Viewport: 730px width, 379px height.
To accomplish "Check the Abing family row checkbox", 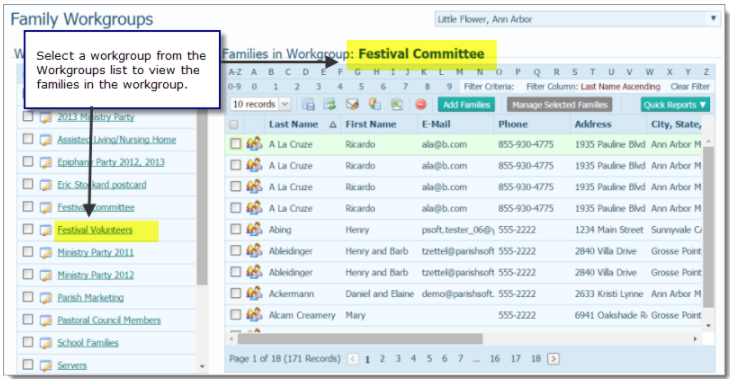I will [236, 229].
